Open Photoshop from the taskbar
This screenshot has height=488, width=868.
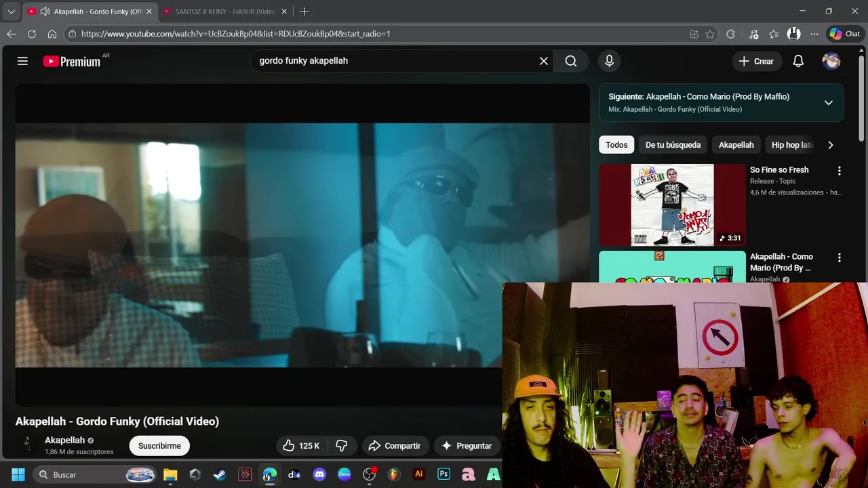point(443,474)
